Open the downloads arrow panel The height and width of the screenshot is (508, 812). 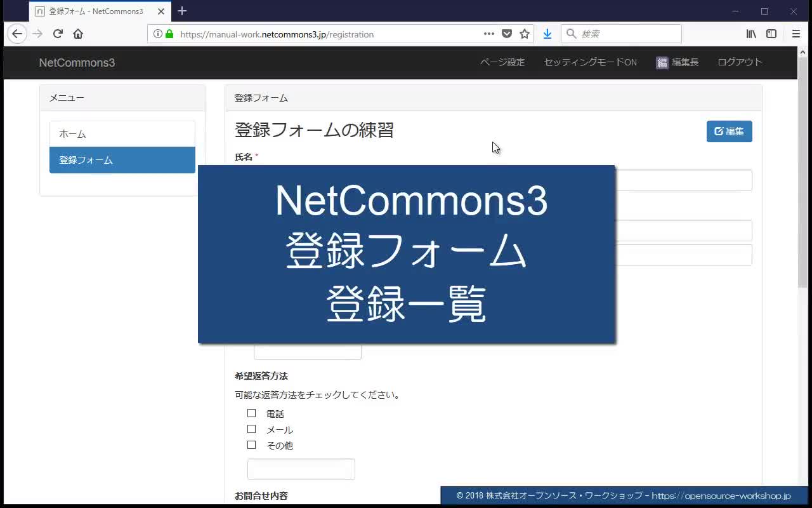tap(547, 34)
